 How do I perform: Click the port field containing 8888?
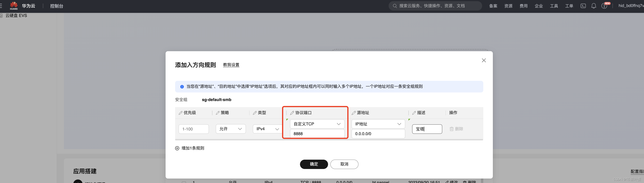(317, 134)
